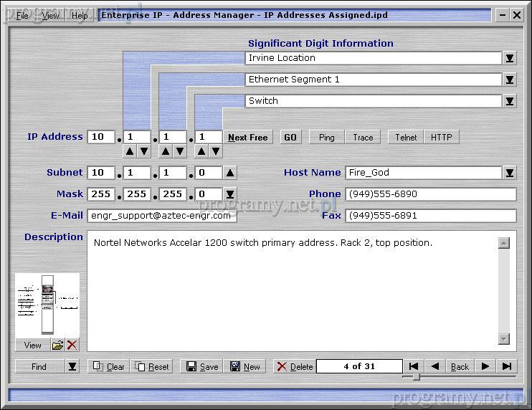Expand the Host Name dropdown

(509, 173)
